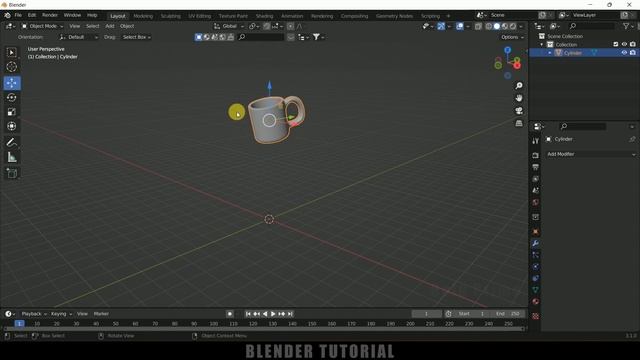640x360 pixels.
Task: Open Render menu
Action: tap(50, 15)
